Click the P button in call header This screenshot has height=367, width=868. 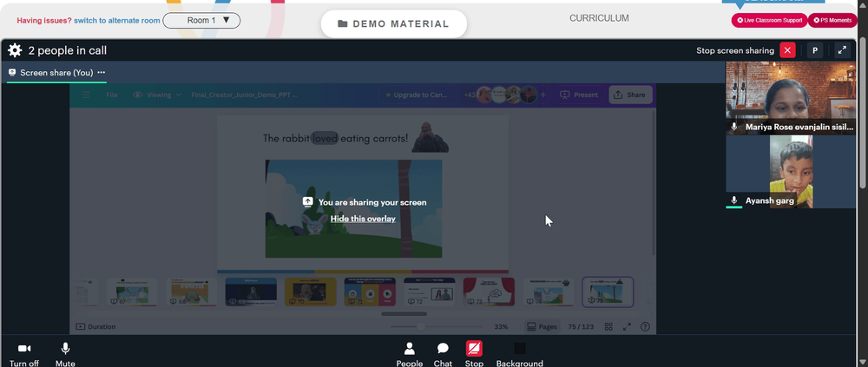[x=815, y=49]
